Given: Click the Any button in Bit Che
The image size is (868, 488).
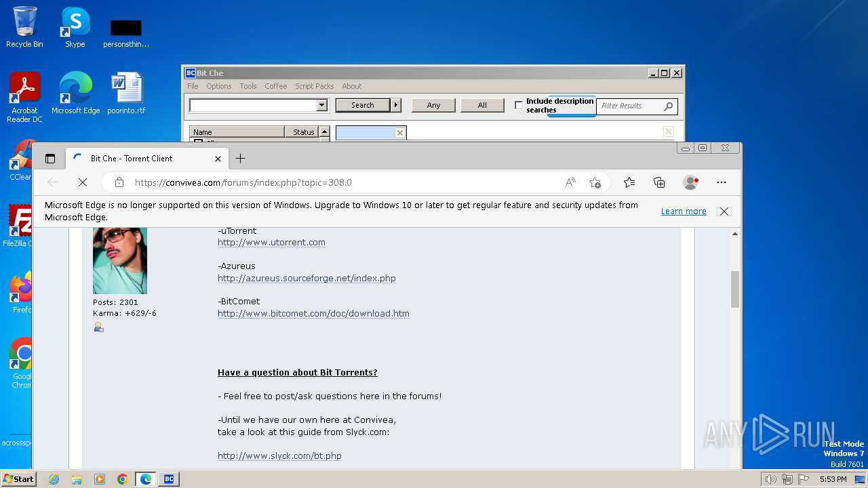Looking at the screenshot, I should (x=433, y=105).
